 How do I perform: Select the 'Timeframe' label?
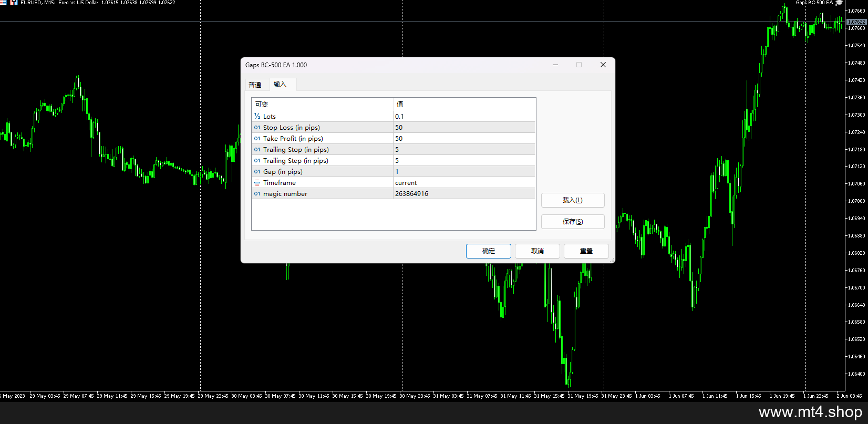point(280,183)
